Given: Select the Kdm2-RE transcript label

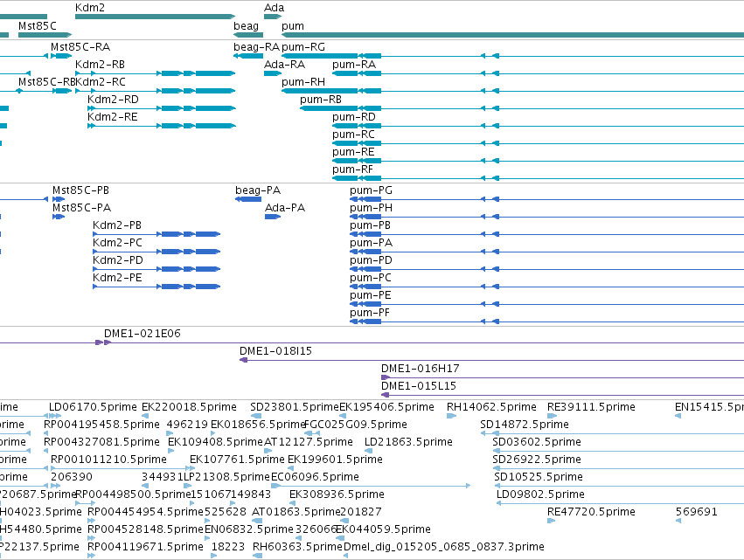Looking at the screenshot, I should tap(113, 117).
